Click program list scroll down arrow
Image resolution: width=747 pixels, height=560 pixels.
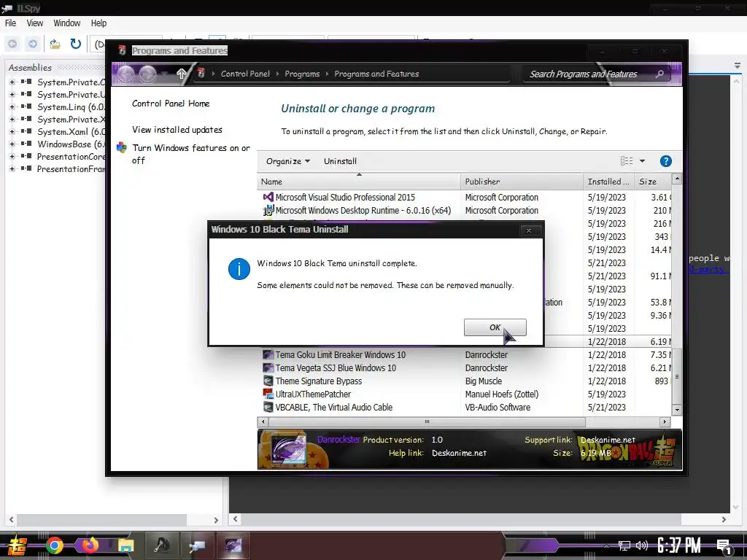click(676, 410)
